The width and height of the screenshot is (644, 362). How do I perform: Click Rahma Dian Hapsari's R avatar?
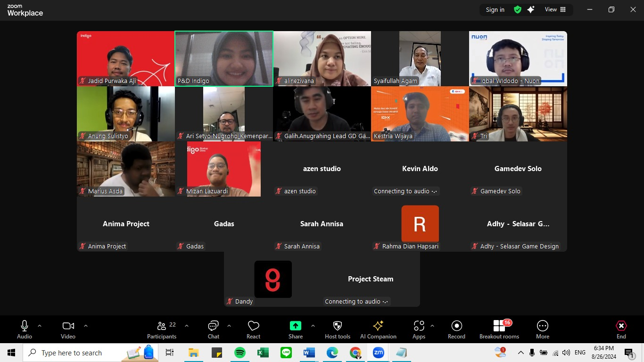tap(420, 224)
